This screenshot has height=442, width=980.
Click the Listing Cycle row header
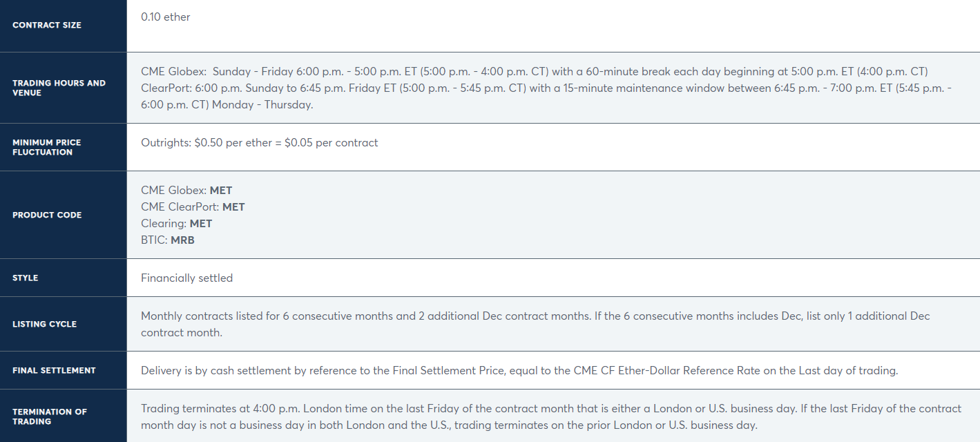[45, 325]
